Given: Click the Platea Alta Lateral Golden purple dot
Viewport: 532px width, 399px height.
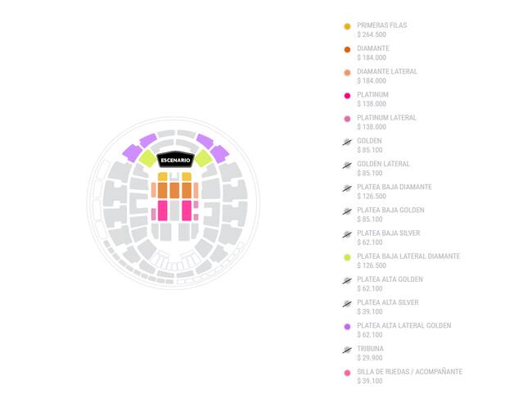Looking at the screenshot, I should tap(347, 327).
